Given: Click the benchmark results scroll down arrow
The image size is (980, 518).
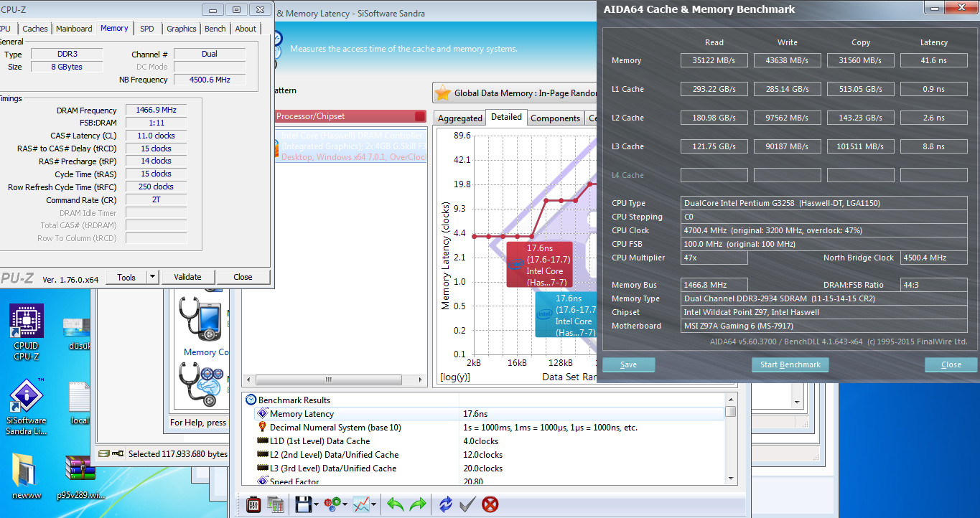Looking at the screenshot, I should coord(730,478).
